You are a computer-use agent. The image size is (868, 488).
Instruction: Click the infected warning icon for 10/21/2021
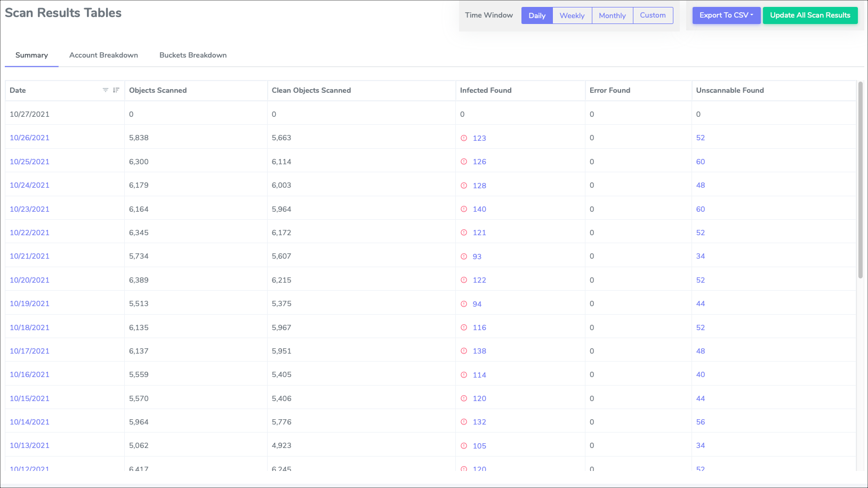click(464, 257)
